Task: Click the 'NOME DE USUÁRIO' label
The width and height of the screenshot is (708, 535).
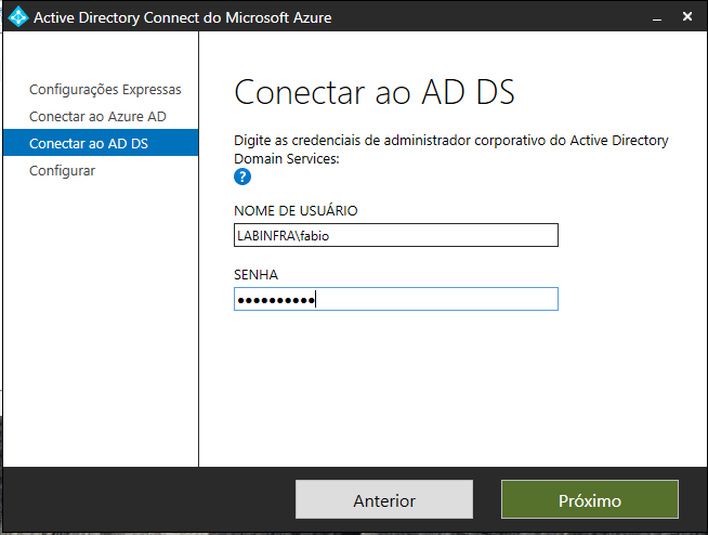Action: 296,211
